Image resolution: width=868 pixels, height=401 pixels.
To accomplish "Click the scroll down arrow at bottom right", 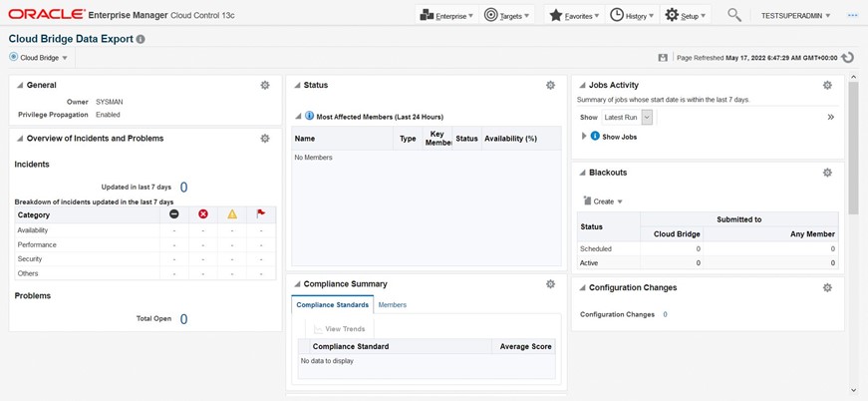I will [x=854, y=390].
